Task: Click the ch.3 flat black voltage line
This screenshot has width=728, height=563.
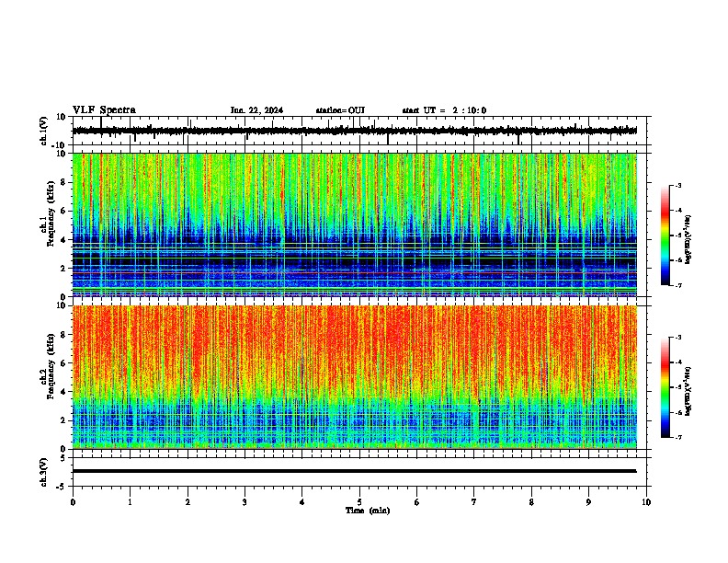Action: click(x=354, y=471)
